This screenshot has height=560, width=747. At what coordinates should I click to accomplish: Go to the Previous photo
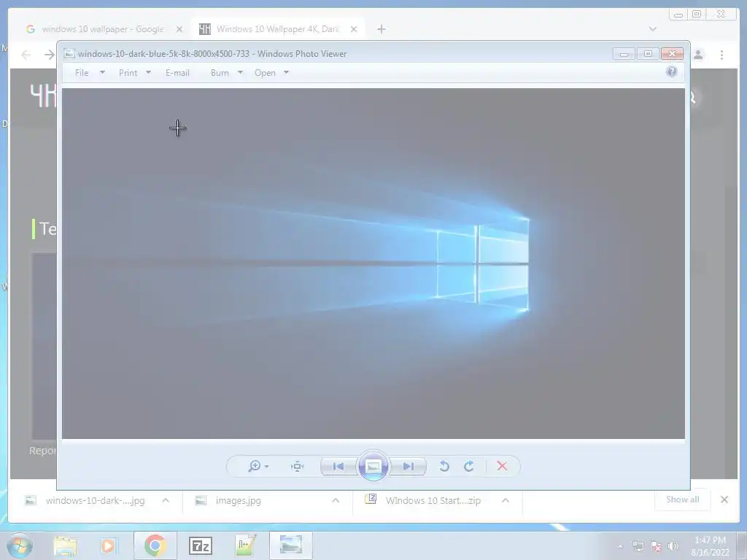point(338,466)
